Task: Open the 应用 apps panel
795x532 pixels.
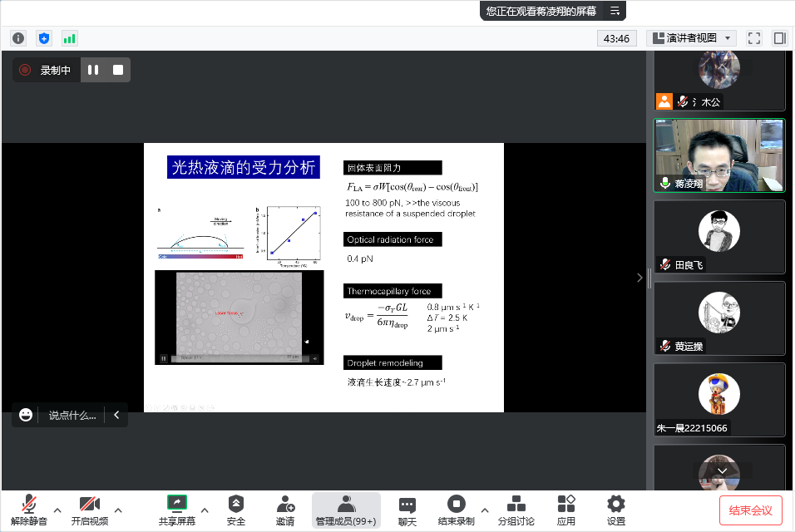Action: tap(566, 510)
